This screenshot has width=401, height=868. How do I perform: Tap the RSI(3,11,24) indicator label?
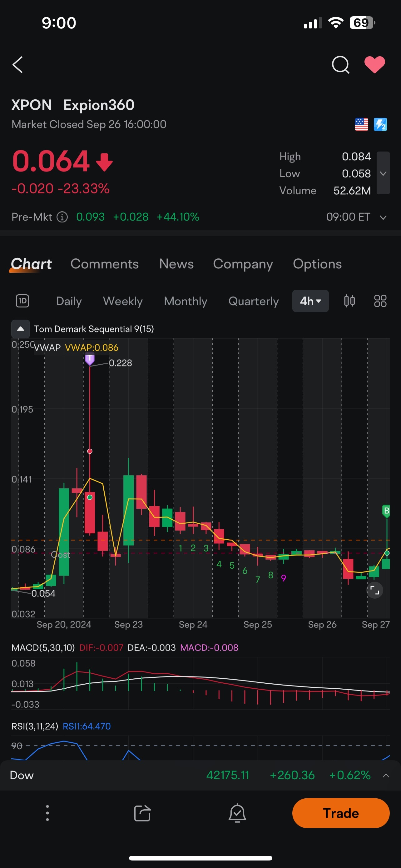point(35,726)
